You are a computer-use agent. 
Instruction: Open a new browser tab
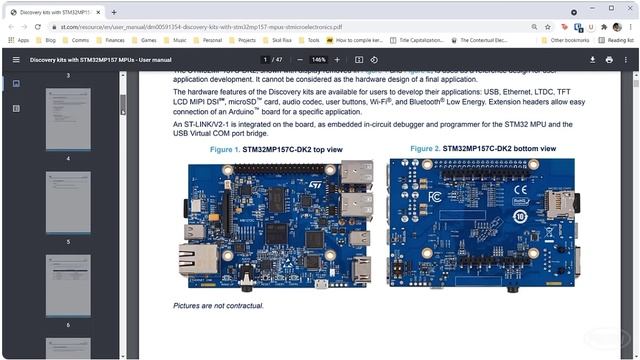click(x=114, y=12)
